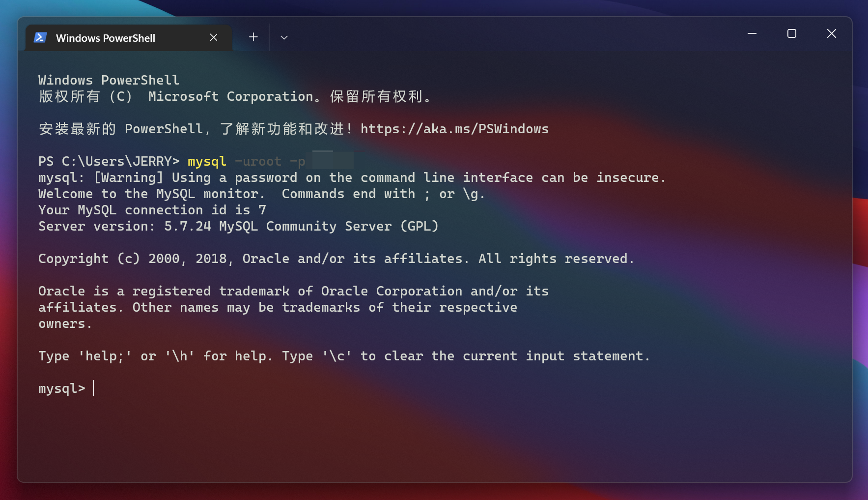Click the 'help;' text in the hint line
Image resolution: width=868 pixels, height=500 pixels.
click(105, 356)
